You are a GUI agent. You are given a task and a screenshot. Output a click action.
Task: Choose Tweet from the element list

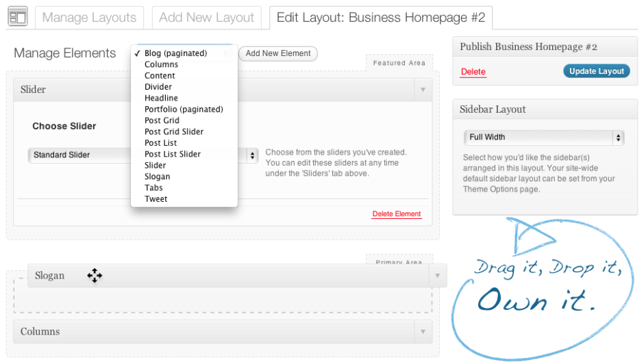click(x=156, y=199)
